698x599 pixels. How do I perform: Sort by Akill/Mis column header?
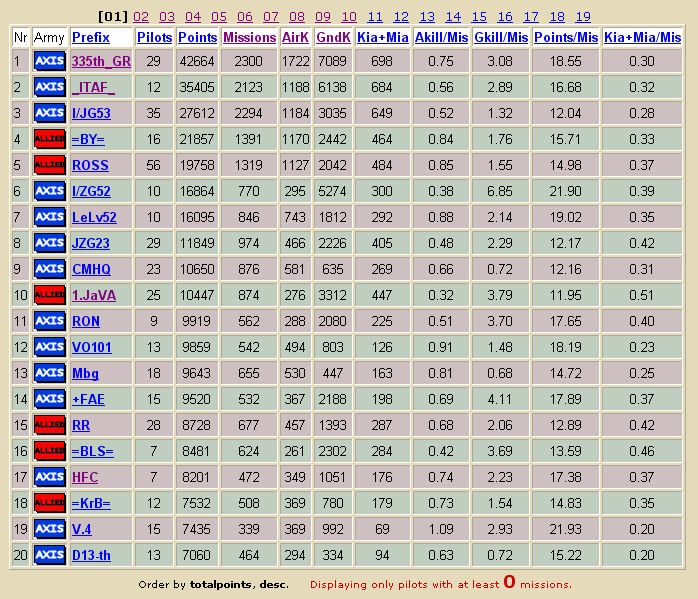pyautogui.click(x=442, y=37)
